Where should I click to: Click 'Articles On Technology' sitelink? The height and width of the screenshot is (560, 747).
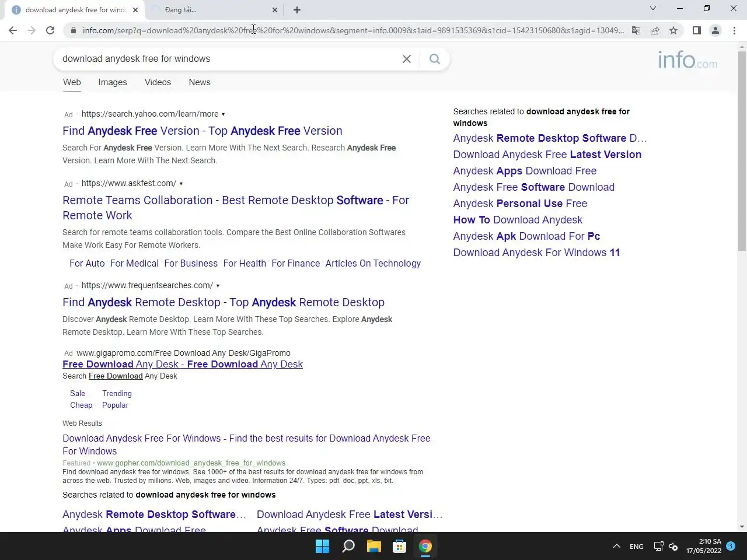[x=373, y=264]
